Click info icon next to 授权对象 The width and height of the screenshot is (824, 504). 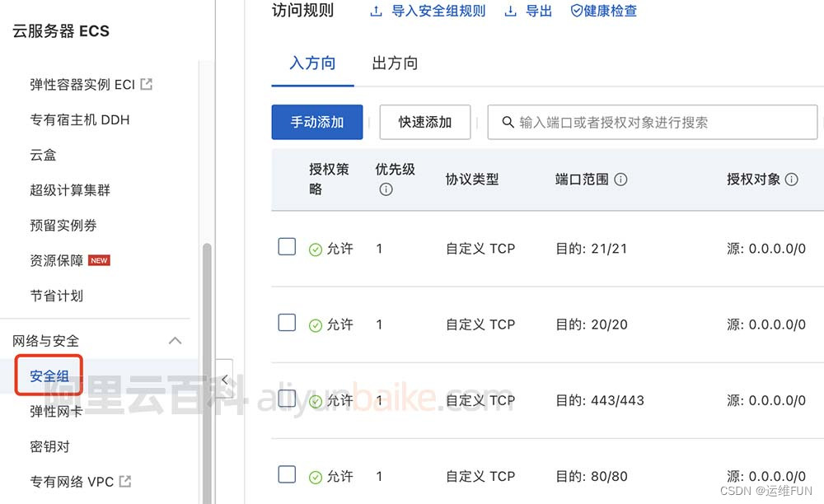(x=792, y=180)
